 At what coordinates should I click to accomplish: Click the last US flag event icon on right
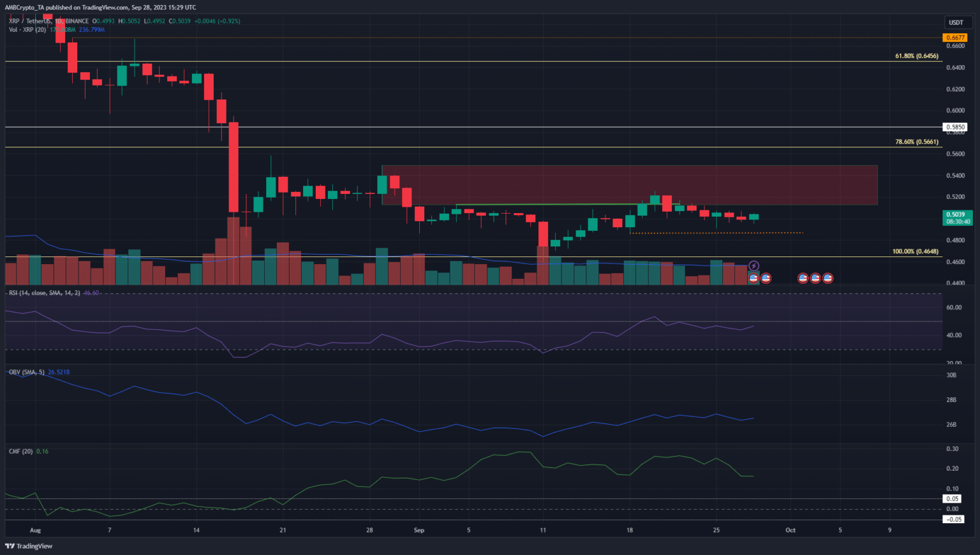[828, 278]
